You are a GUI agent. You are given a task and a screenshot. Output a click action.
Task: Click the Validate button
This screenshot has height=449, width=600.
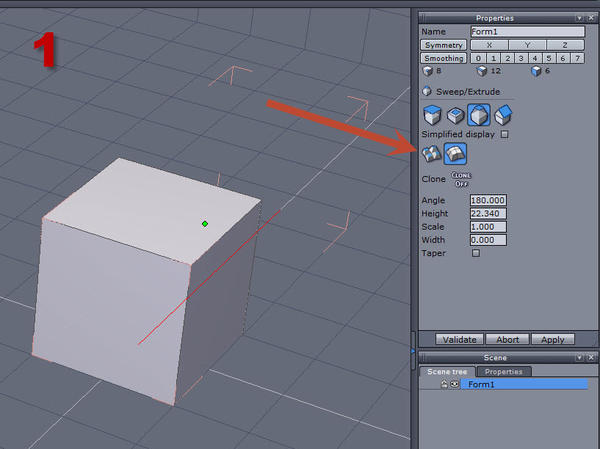pyautogui.click(x=460, y=340)
